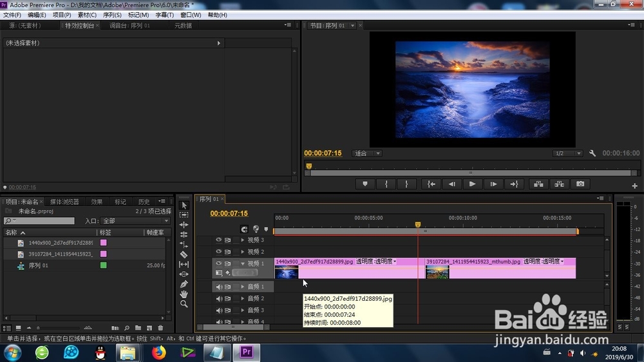Select the Track Select tool

(184, 215)
